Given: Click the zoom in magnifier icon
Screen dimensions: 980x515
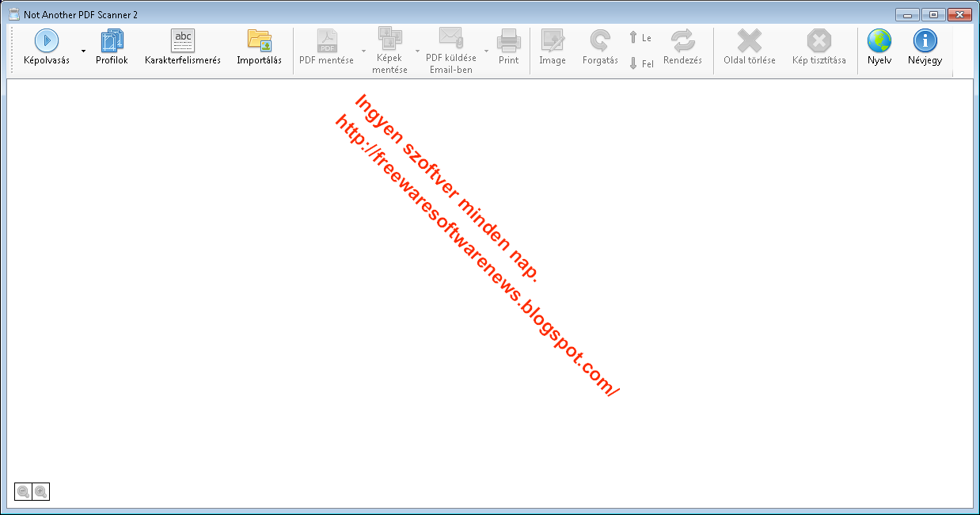Looking at the screenshot, I should point(40,492).
